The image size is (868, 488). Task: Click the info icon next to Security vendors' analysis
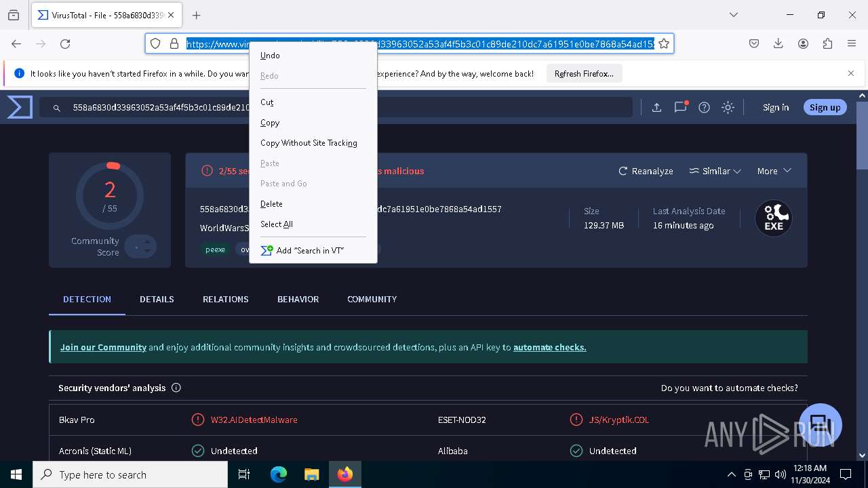tap(176, 388)
